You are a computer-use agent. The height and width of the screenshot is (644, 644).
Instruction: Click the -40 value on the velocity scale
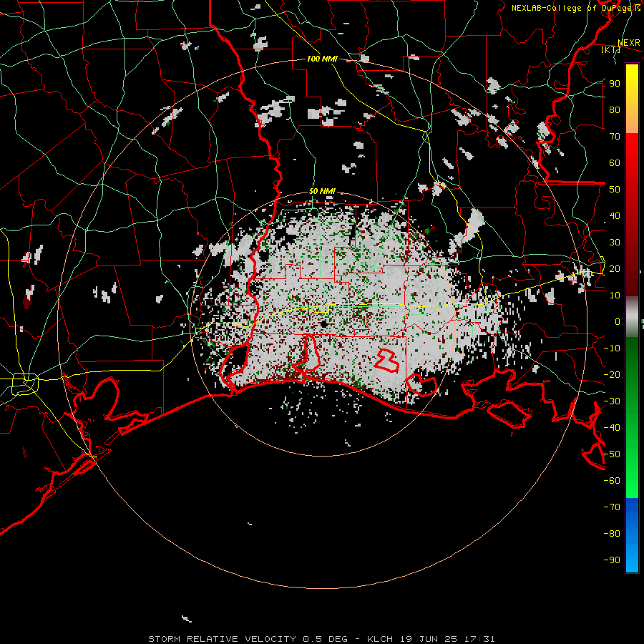tap(612, 428)
